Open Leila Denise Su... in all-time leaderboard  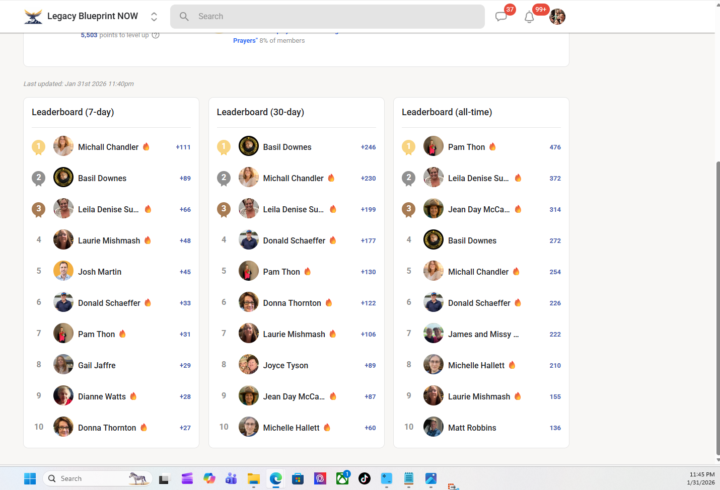(478, 178)
